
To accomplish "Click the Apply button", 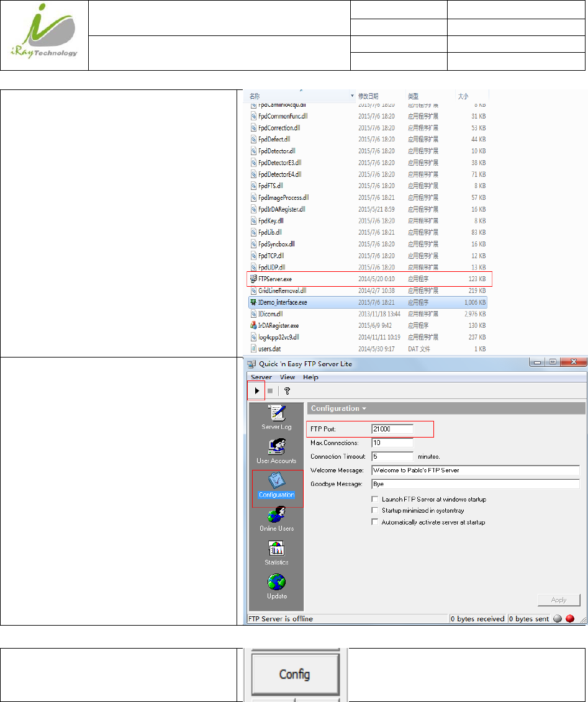I will pos(559,600).
